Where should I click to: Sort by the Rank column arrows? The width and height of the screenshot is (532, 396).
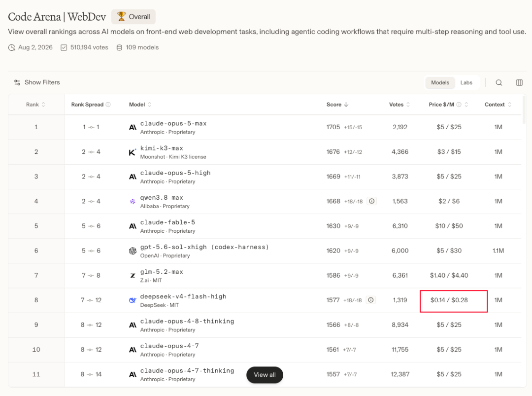(x=43, y=105)
